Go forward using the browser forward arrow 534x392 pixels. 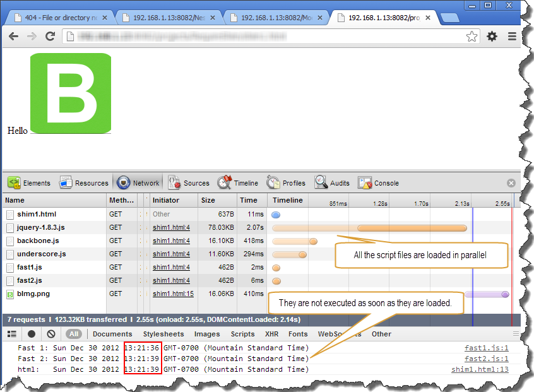point(32,37)
